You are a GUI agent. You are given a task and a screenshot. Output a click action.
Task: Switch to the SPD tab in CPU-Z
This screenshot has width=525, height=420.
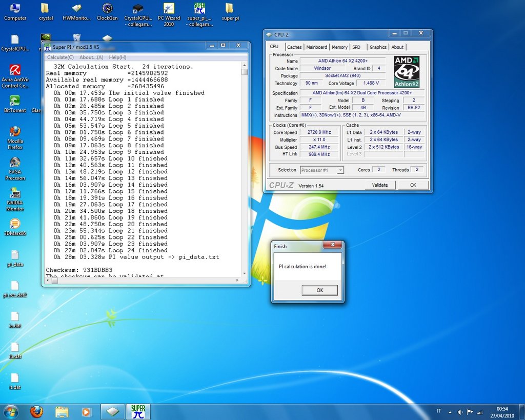click(356, 47)
